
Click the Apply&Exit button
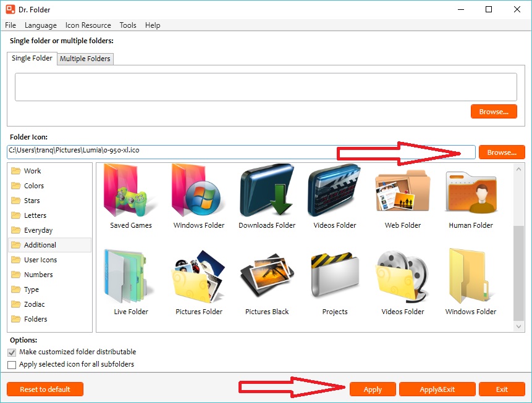click(437, 389)
